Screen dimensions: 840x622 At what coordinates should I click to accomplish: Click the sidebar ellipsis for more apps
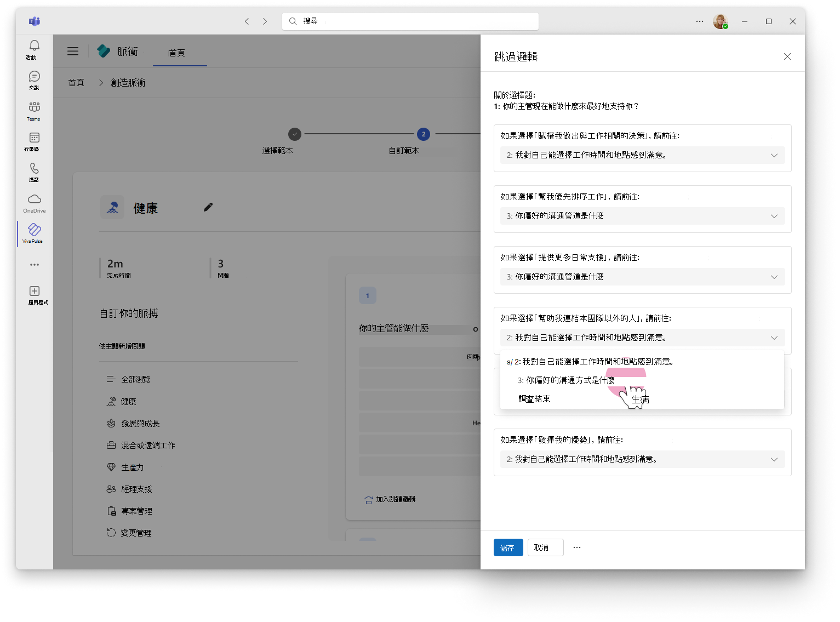click(x=34, y=265)
